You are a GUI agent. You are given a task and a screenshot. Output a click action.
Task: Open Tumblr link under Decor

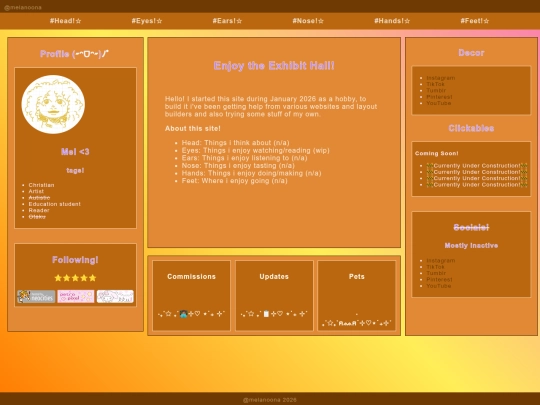click(436, 90)
